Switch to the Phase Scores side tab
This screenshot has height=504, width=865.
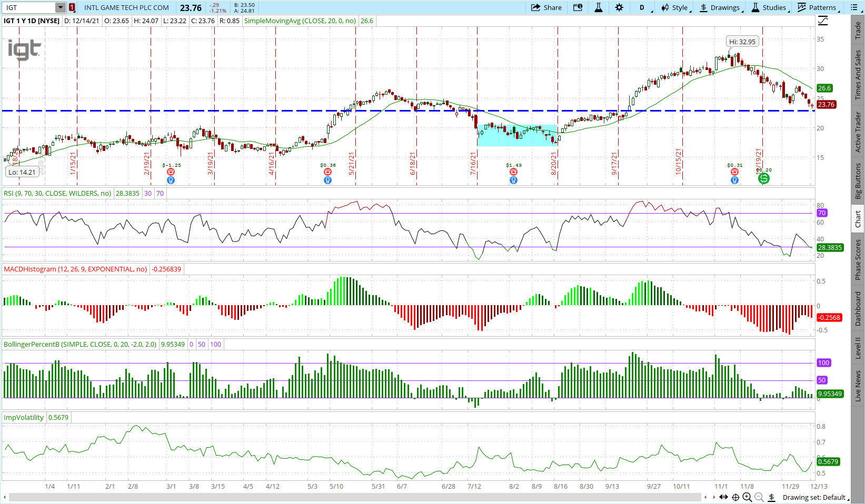(x=858, y=259)
